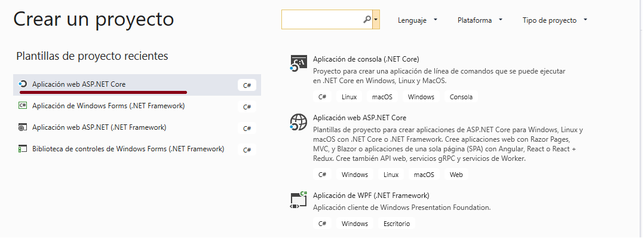This screenshot has height=238, width=644.
Task: Open the Lenguaje filter dropdown
Action: (417, 20)
